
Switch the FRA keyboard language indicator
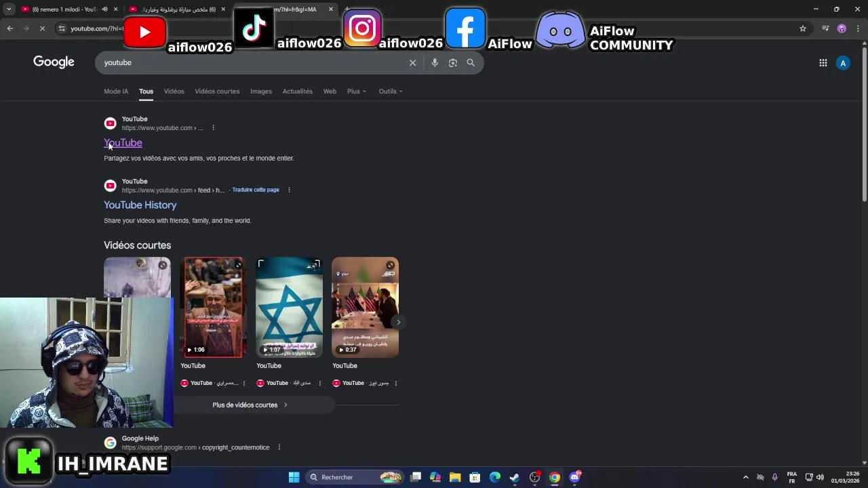click(791, 477)
